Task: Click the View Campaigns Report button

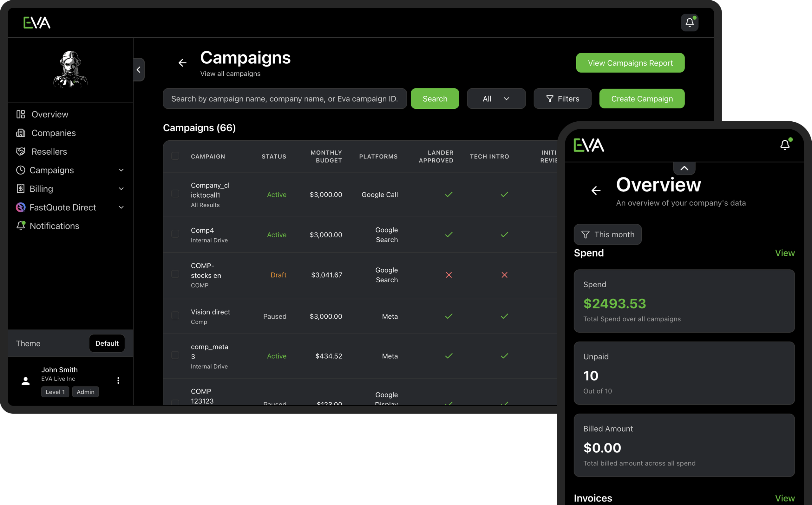Action: [x=630, y=63]
